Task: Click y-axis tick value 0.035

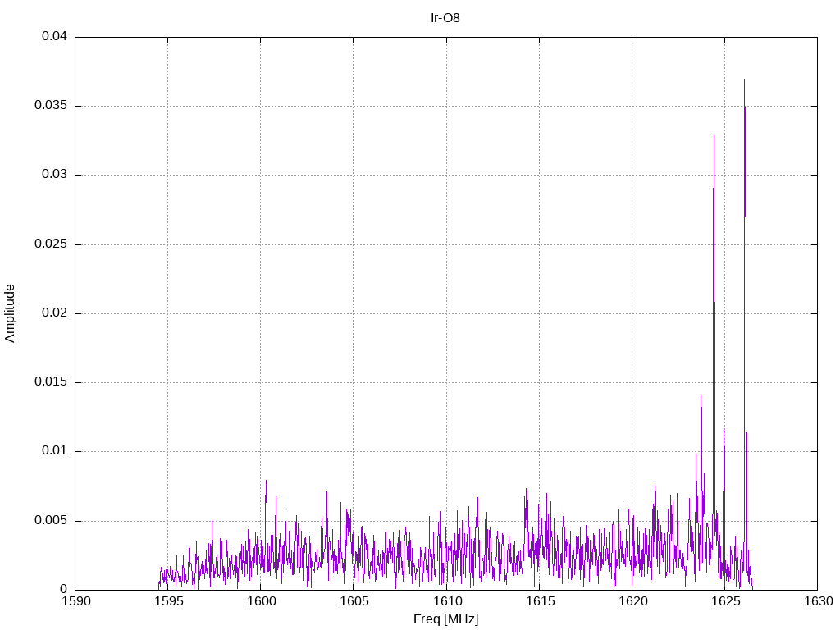Action: pos(51,106)
